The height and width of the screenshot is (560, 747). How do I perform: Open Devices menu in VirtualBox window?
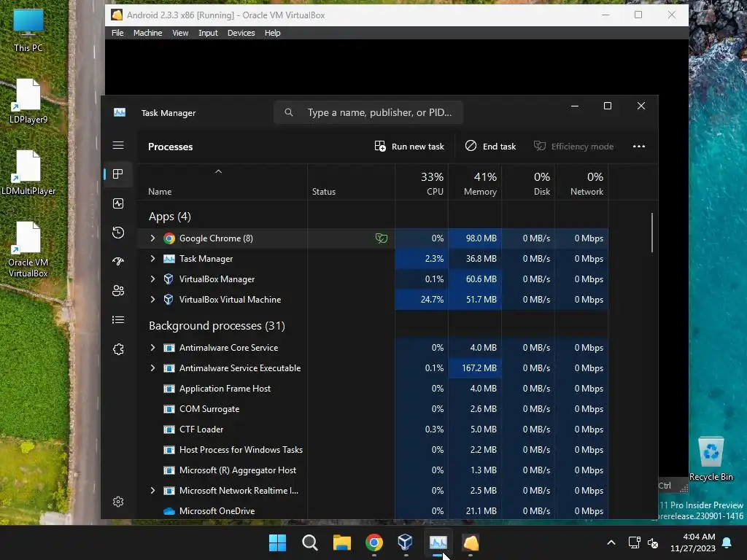241,33
